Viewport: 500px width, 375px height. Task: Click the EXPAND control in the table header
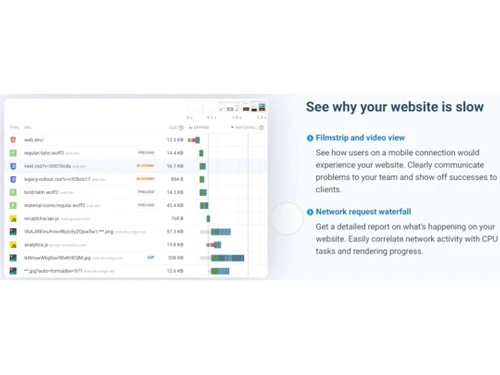[x=199, y=128]
